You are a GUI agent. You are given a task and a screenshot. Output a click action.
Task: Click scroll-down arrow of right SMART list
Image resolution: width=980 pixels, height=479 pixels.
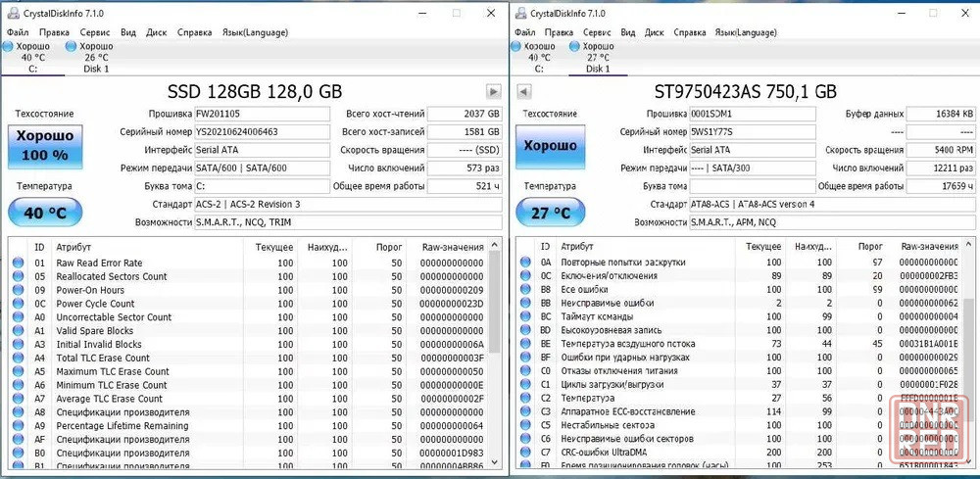coord(970,461)
